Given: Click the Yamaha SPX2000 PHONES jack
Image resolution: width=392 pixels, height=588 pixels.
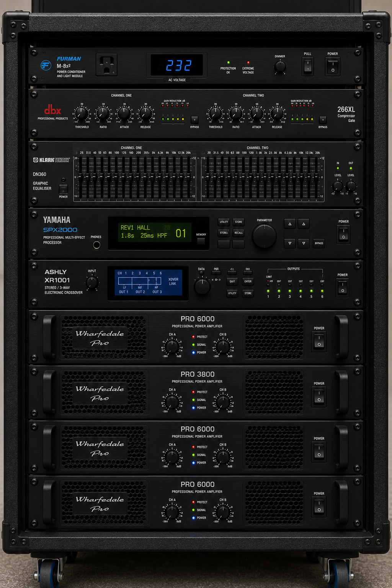Looking at the screenshot, I should (96, 245).
